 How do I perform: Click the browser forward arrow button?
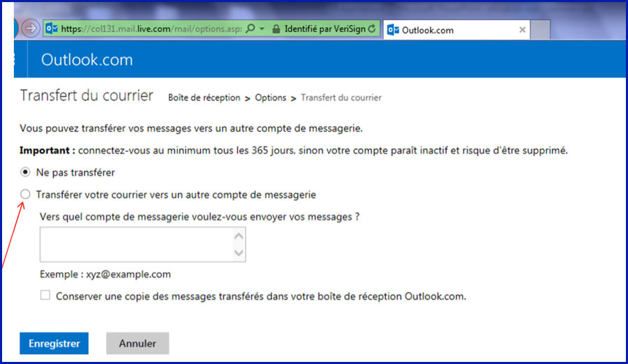pyautogui.click(x=30, y=29)
